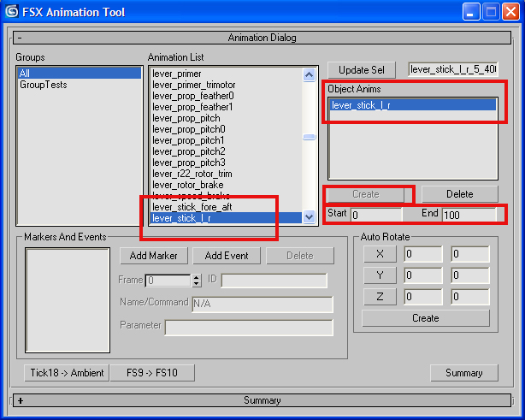Expand the Summary rollout bar
This screenshot has height=420, width=525.
(262, 400)
